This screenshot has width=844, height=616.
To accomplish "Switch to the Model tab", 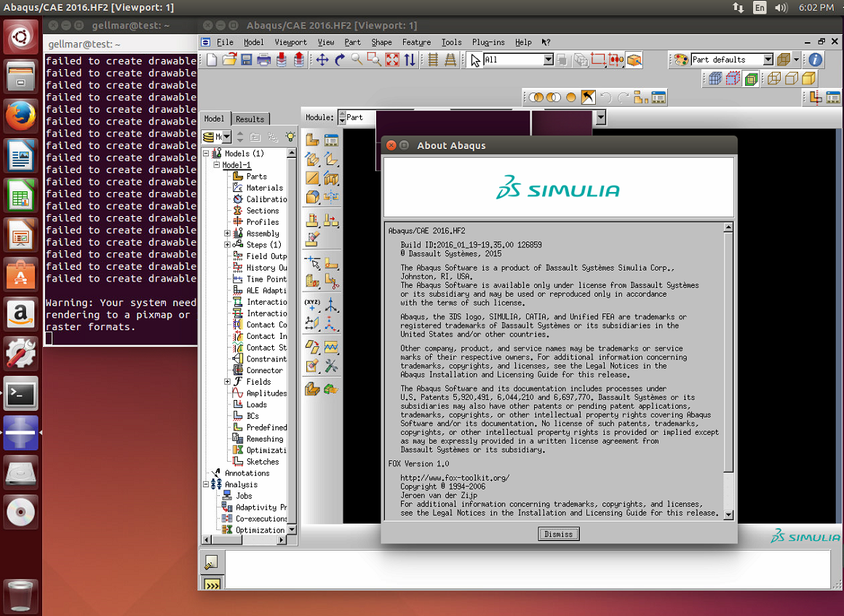I will coord(214,119).
